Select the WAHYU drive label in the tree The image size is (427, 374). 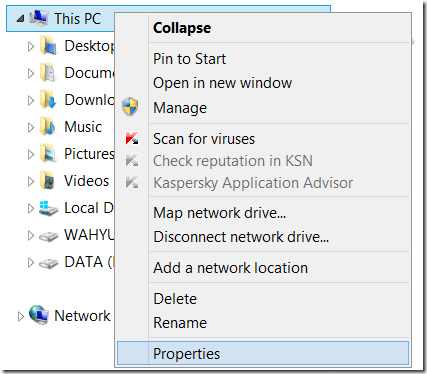[89, 235]
